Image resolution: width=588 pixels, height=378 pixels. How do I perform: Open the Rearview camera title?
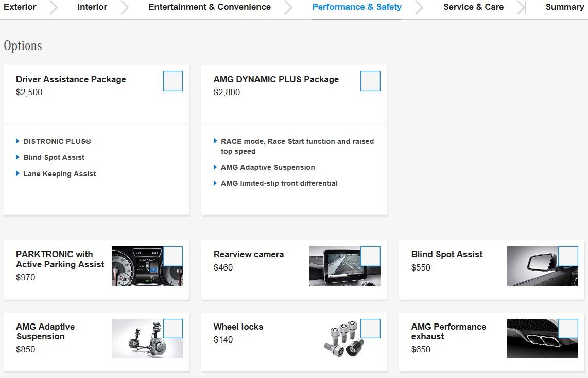click(x=249, y=254)
